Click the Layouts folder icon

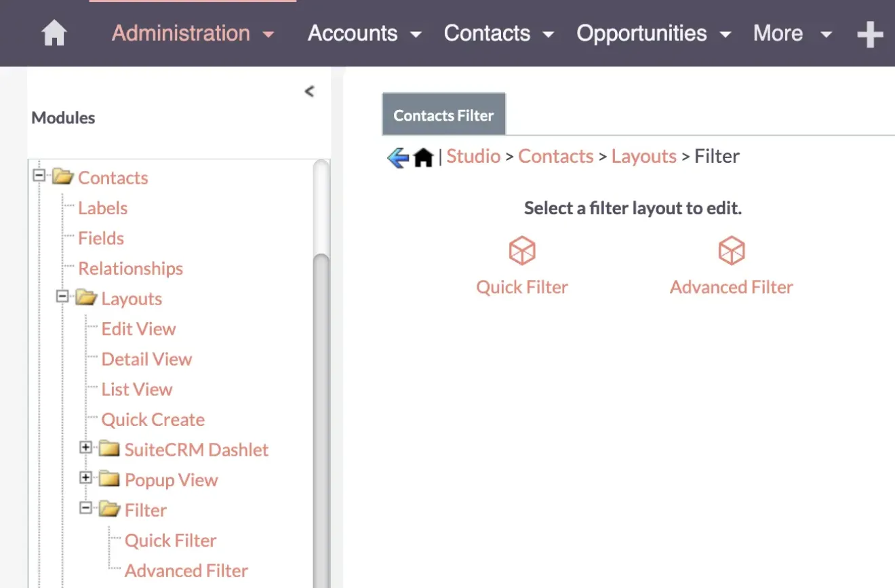[x=87, y=298]
